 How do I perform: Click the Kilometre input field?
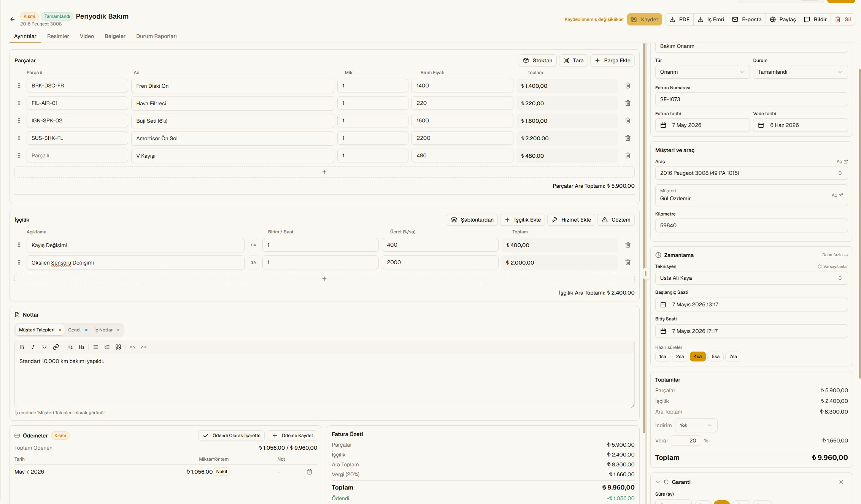751,225
